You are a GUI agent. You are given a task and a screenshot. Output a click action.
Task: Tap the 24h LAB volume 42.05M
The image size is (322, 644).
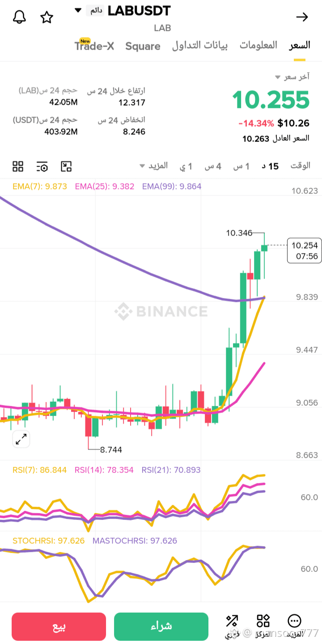(x=64, y=102)
